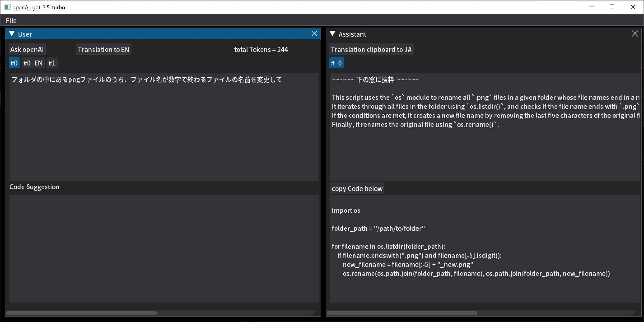This screenshot has height=322, width=644.
Task: Click the Ask openAI button
Action: point(27,49)
